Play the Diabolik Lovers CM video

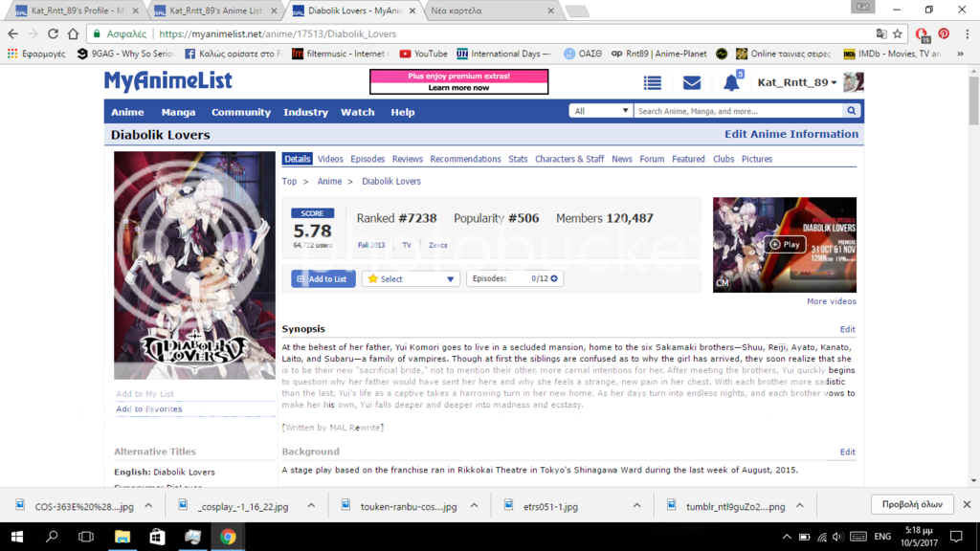click(785, 244)
